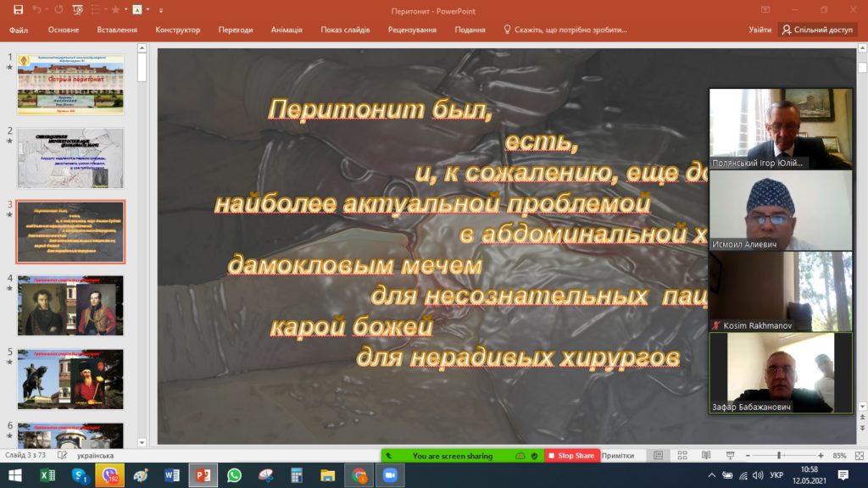This screenshot has height=488, width=868.
Task: Start slideshow from beginning via quick access icon
Action: click(x=78, y=10)
